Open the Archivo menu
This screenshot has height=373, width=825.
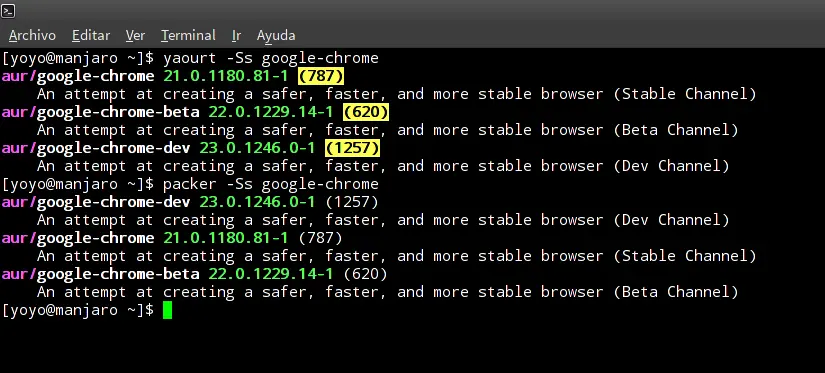(x=32, y=35)
